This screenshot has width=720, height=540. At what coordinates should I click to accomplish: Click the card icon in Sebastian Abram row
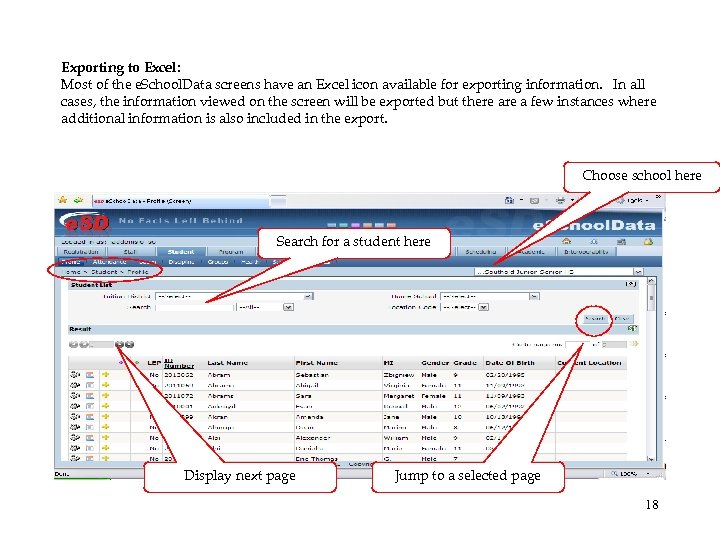[x=90, y=375]
